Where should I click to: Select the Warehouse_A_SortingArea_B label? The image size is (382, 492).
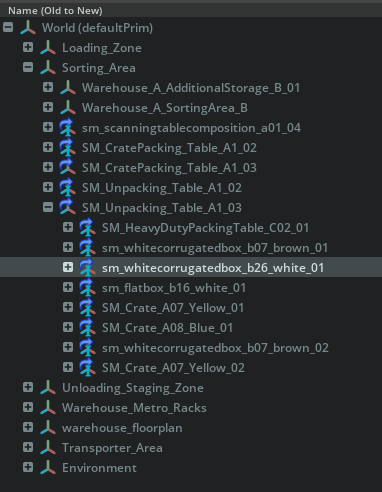[165, 108]
